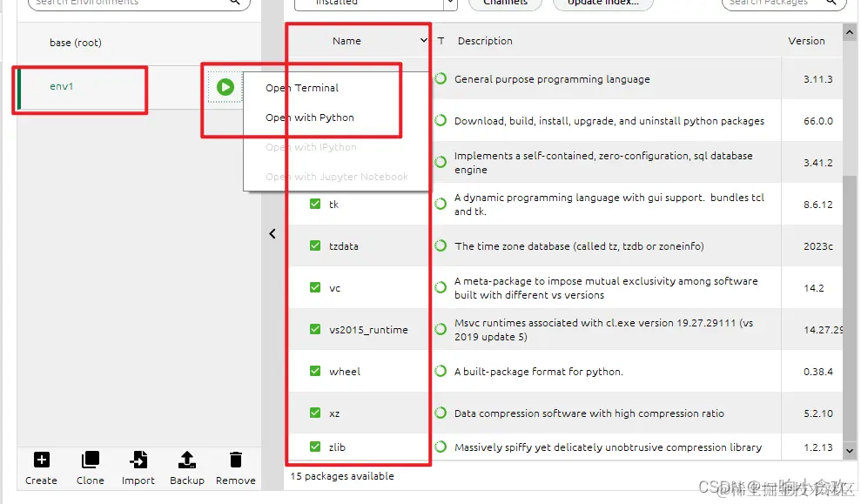Click the Description column header

coord(485,41)
